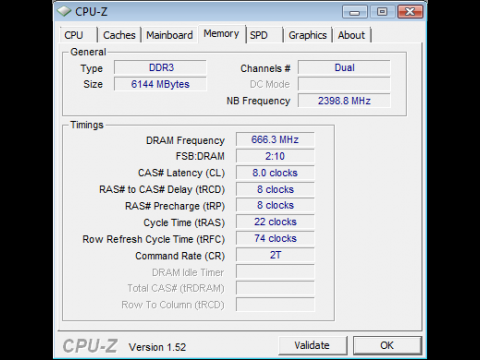Click the Command Rate 2T value

pos(275,255)
